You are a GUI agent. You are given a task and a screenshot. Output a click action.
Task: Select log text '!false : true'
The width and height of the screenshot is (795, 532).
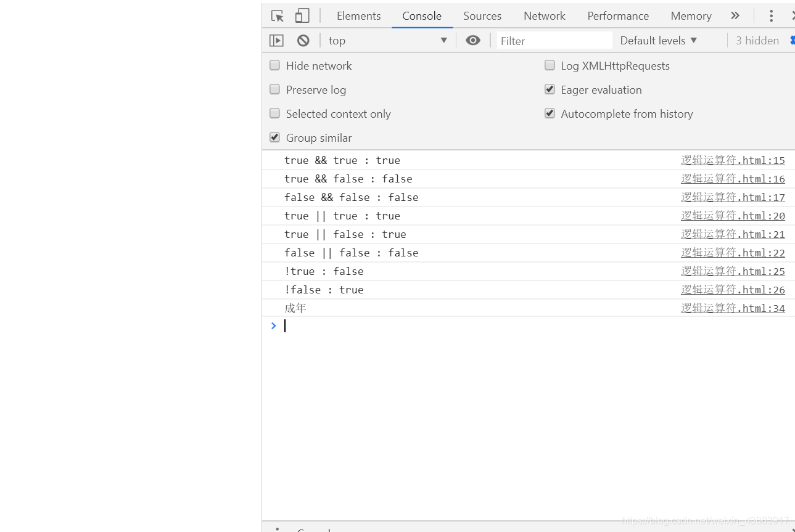tap(324, 290)
